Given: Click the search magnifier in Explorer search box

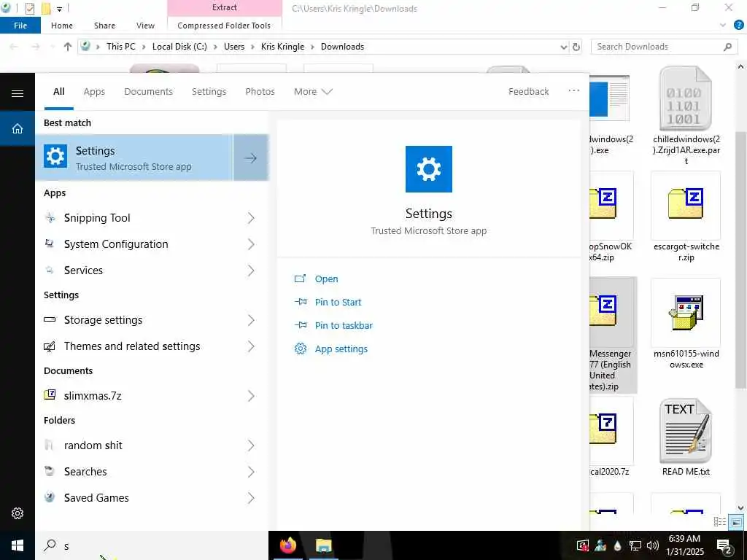Looking at the screenshot, I should pos(727,47).
